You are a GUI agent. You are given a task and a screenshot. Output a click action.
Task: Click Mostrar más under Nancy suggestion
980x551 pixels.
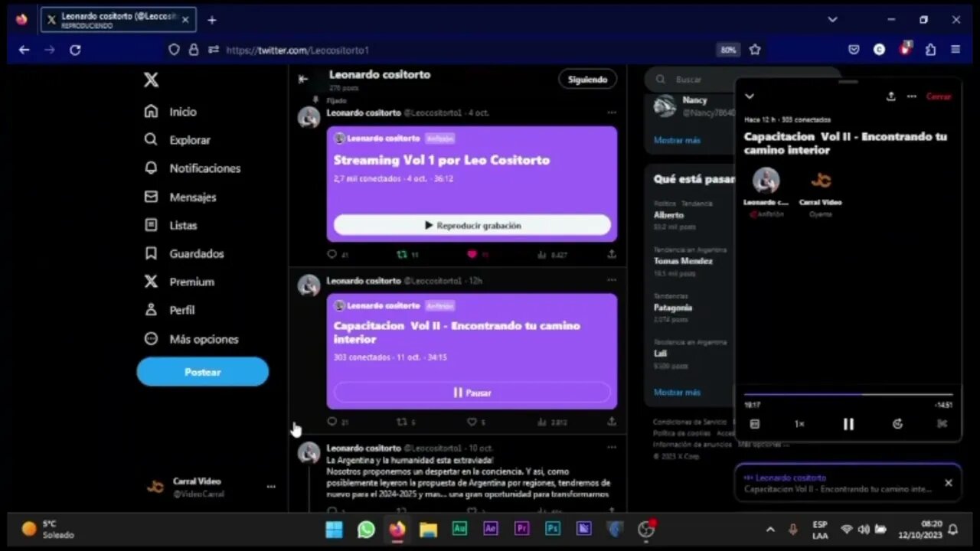(677, 141)
